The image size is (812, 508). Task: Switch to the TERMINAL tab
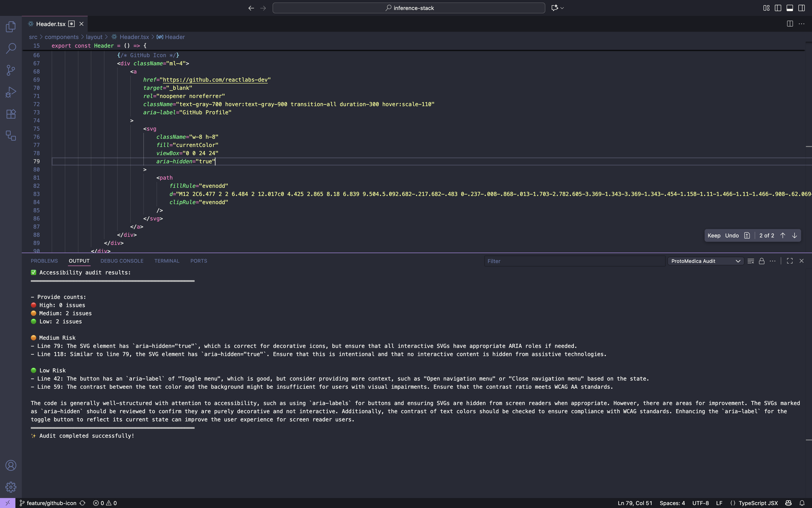coord(167,261)
